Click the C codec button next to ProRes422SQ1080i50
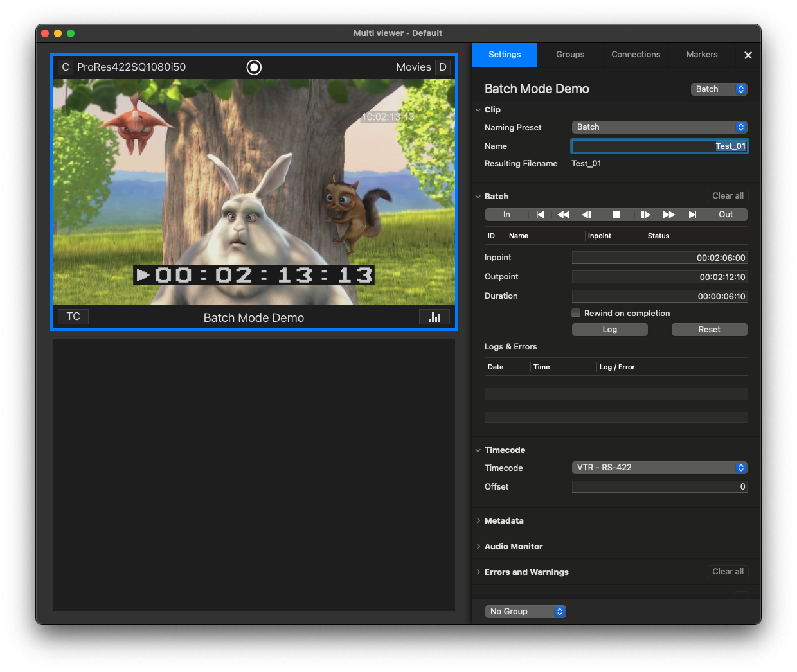 click(x=66, y=67)
